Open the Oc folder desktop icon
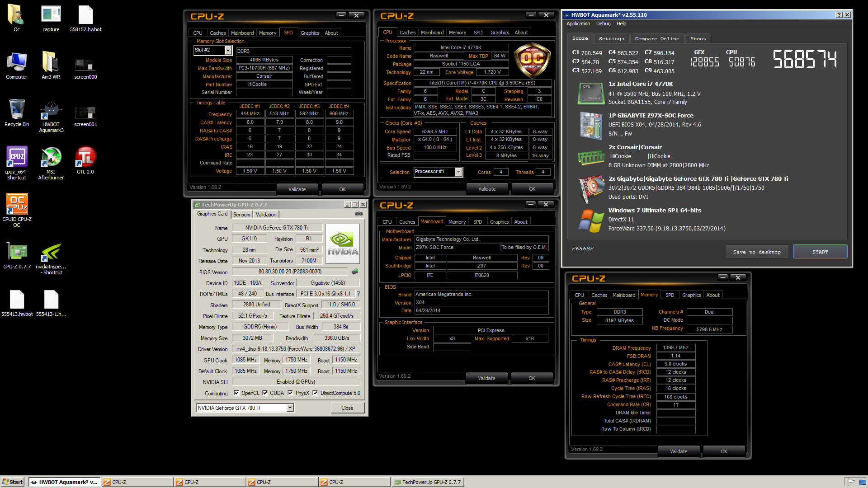868x488 pixels. tap(16, 18)
